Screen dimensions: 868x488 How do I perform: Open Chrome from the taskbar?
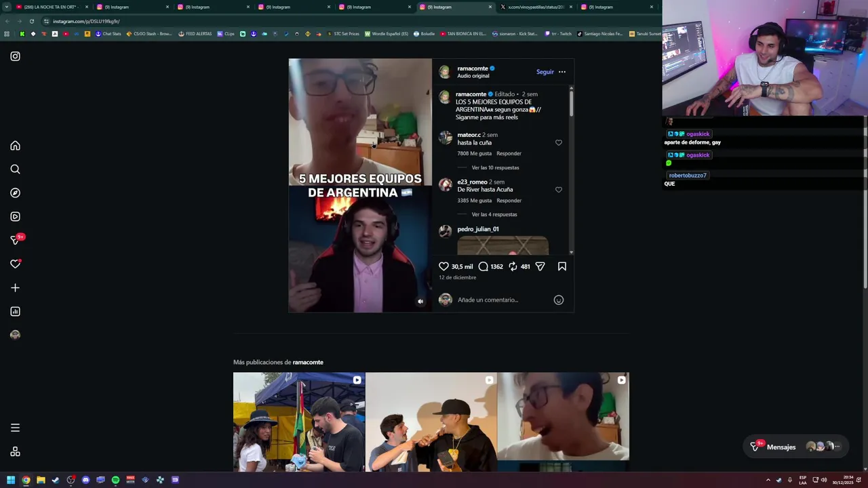pyautogui.click(x=26, y=480)
